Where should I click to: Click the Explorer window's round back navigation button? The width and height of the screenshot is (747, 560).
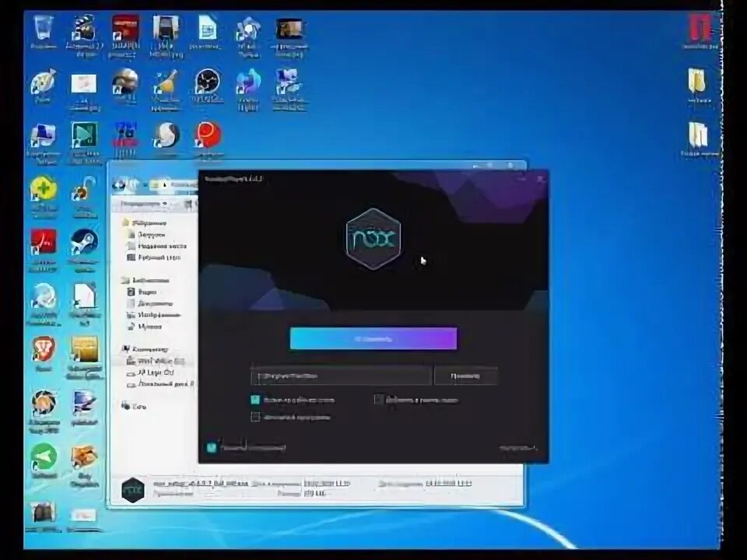pos(118,184)
